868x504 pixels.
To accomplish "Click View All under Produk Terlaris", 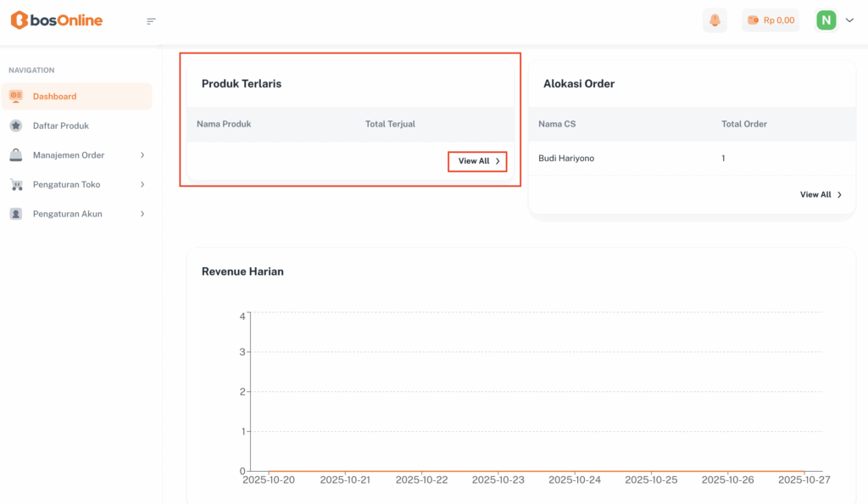I will click(x=478, y=161).
